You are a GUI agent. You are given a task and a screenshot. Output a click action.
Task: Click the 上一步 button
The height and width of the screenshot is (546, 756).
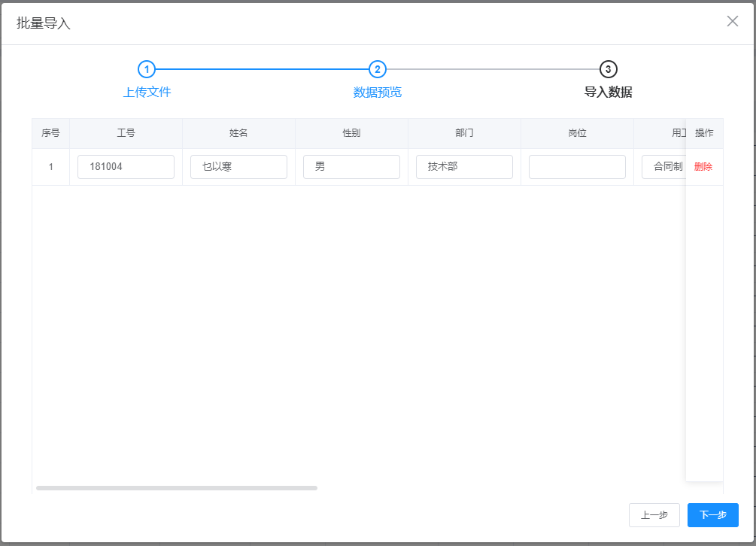(x=654, y=515)
